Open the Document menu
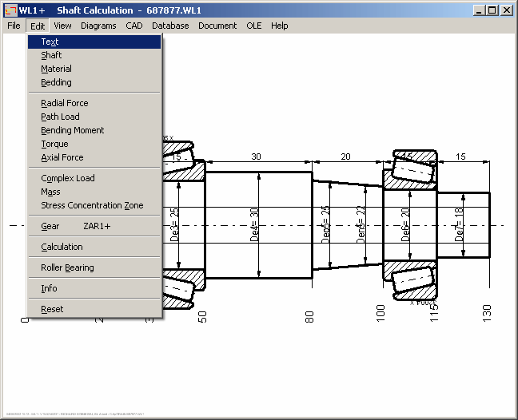The height and width of the screenshot is (420, 518). click(x=217, y=26)
